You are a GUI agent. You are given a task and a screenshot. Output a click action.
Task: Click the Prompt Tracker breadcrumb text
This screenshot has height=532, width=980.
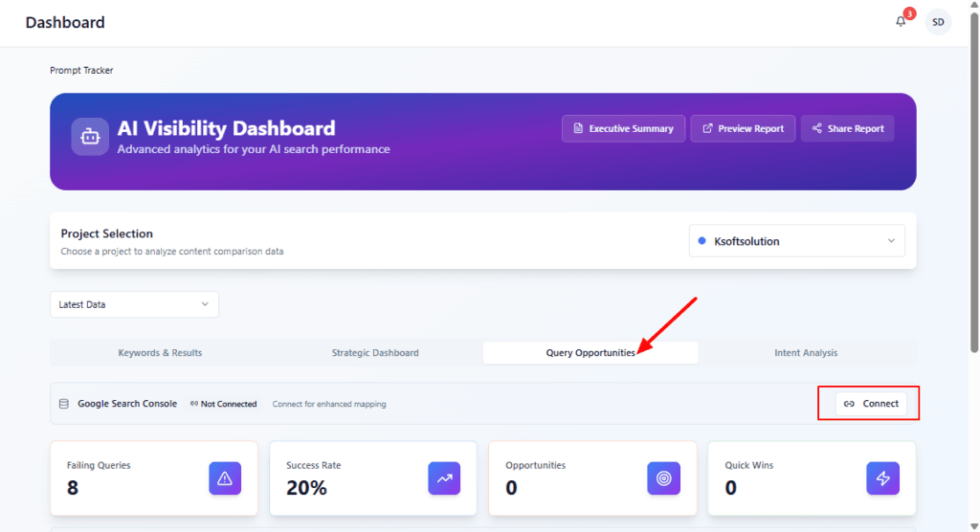tap(81, 70)
